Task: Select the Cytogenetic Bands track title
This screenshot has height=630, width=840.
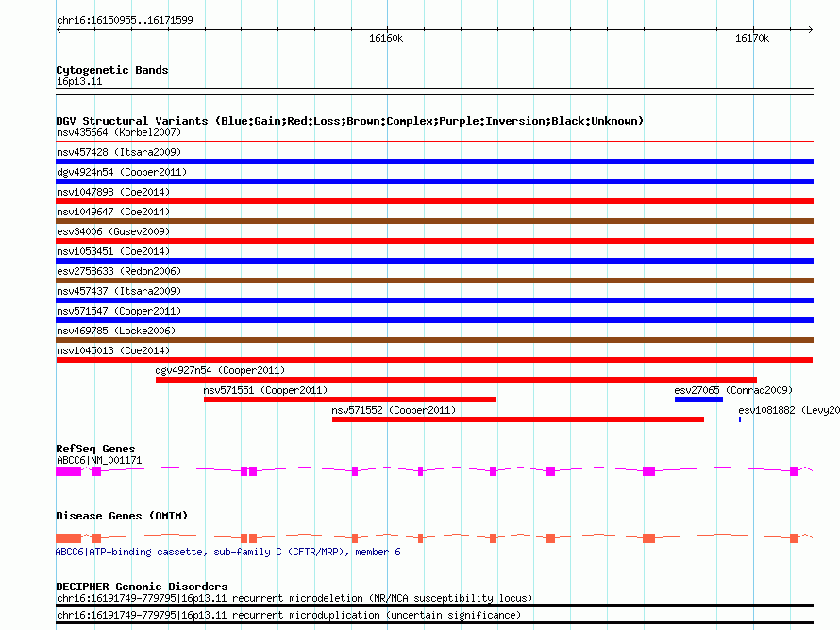Action: pyautogui.click(x=112, y=70)
